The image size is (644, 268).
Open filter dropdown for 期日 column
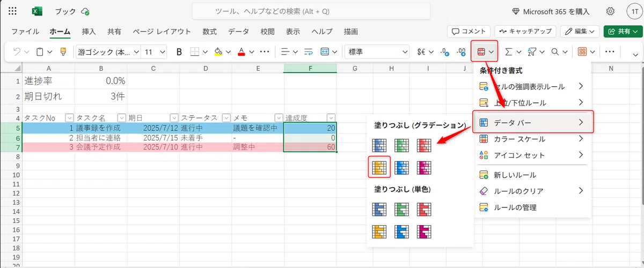click(x=174, y=118)
